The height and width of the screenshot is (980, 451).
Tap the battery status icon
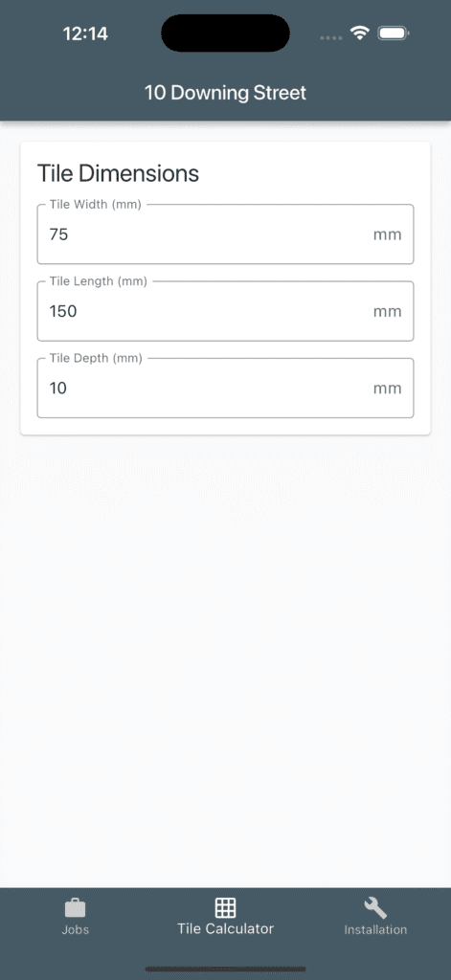[394, 33]
